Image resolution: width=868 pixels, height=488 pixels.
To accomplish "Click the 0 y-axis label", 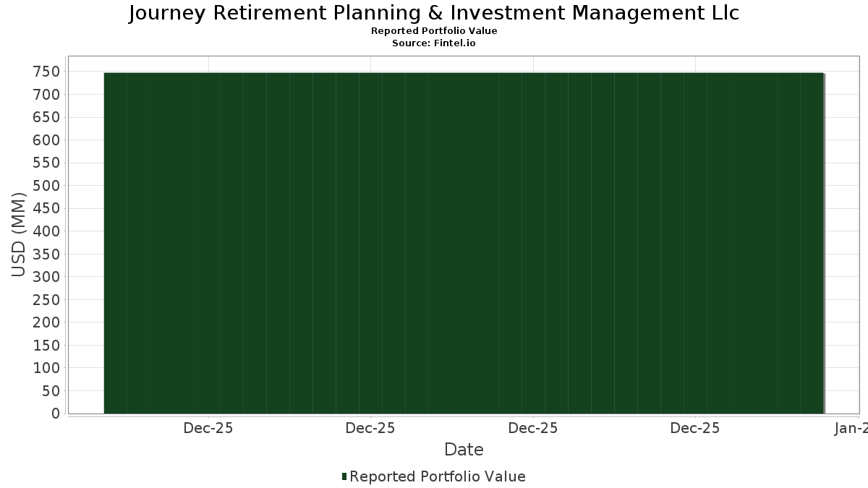I will click(x=55, y=414).
